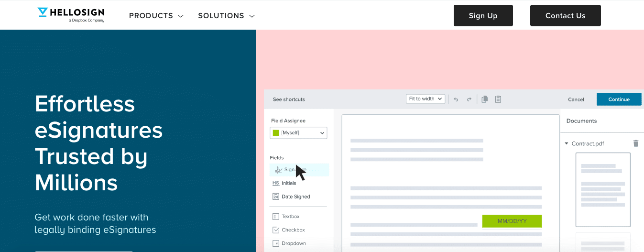Select the Initials field icon
Viewport: 644px width, 252px height.
(276, 183)
